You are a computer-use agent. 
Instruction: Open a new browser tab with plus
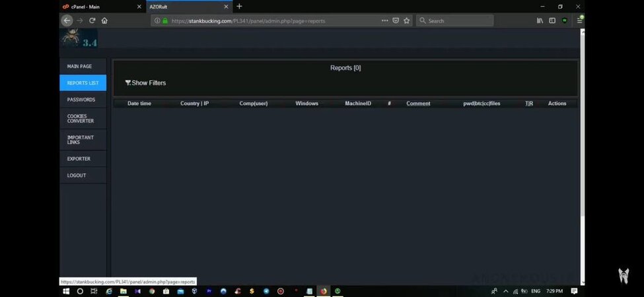pyautogui.click(x=240, y=7)
